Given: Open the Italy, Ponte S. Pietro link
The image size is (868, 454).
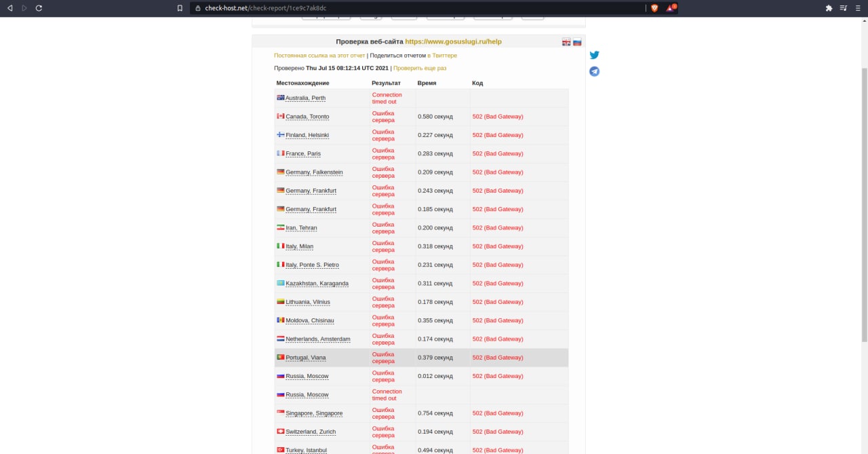Looking at the screenshot, I should (312, 265).
